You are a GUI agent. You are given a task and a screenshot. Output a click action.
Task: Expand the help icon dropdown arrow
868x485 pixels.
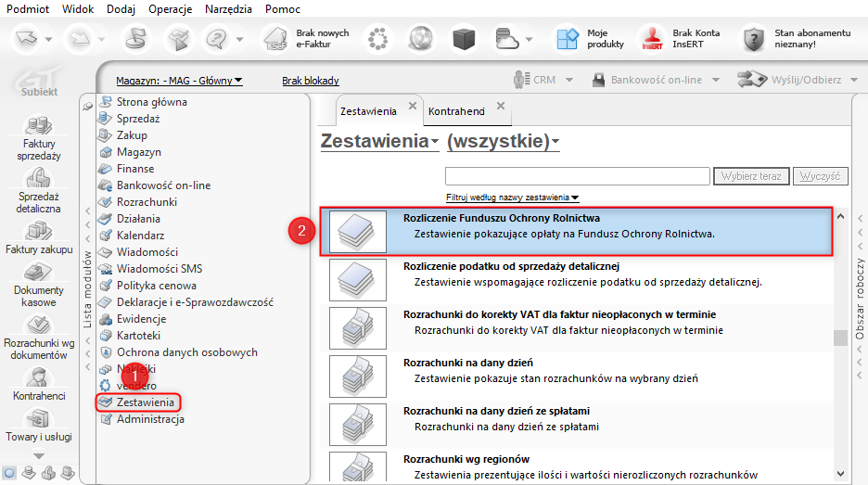239,39
